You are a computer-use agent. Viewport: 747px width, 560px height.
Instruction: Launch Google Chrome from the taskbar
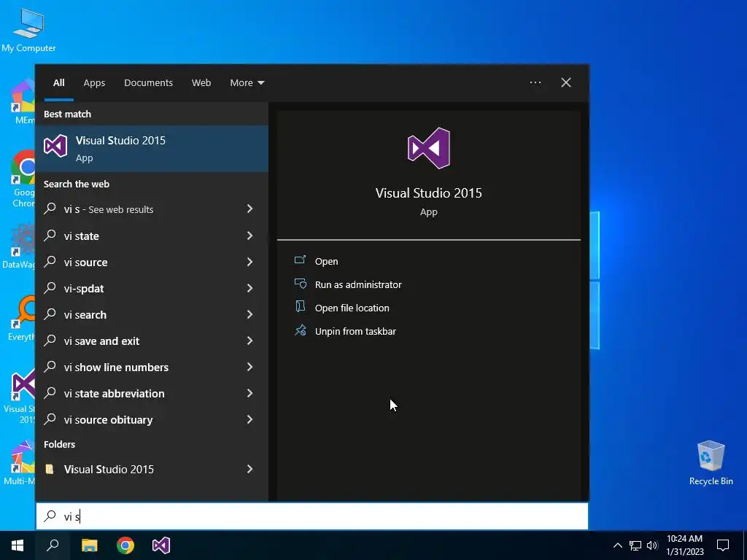pyautogui.click(x=125, y=545)
